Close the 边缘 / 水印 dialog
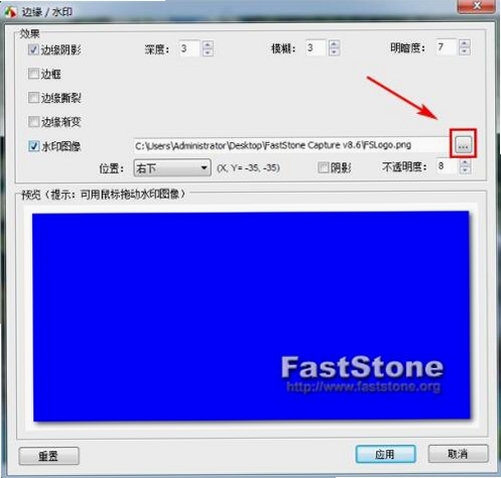 (x=476, y=6)
